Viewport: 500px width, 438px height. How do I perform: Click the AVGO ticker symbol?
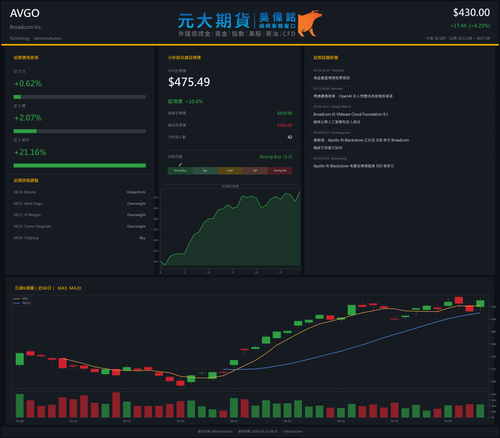tap(25, 13)
